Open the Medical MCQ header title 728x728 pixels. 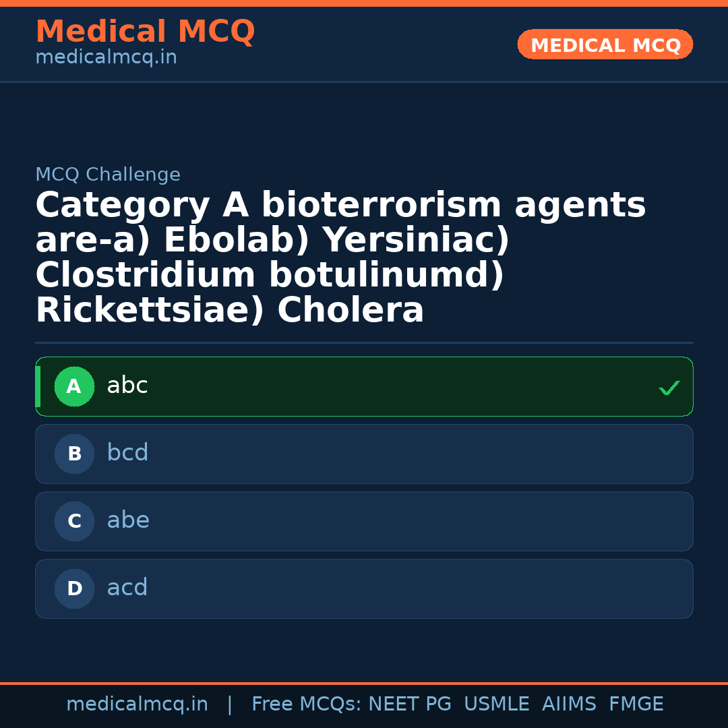click(145, 32)
